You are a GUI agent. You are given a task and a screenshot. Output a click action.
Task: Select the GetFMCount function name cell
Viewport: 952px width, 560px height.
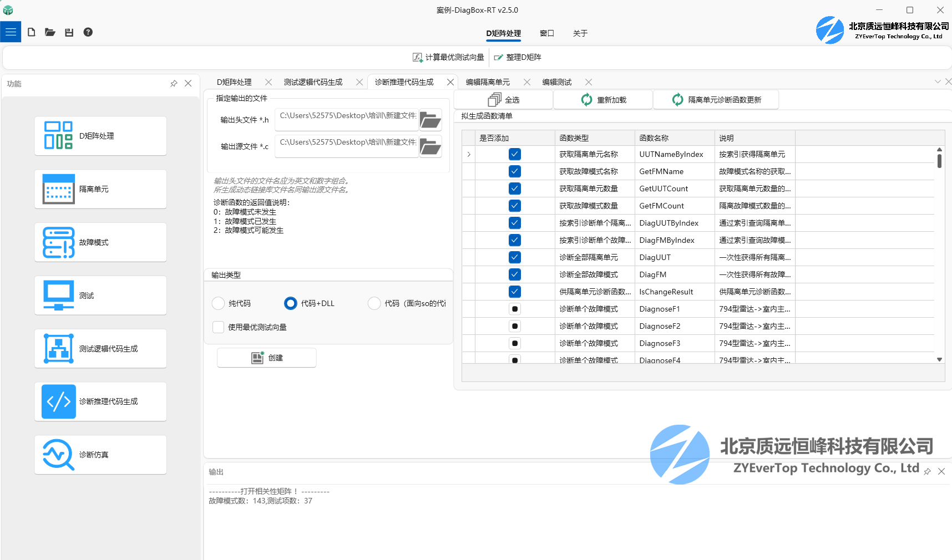(x=675, y=206)
